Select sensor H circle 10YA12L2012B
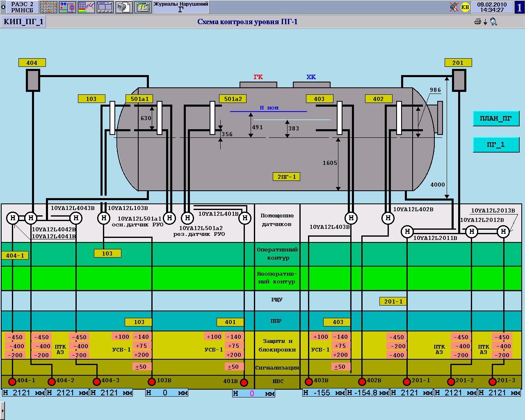 click(x=472, y=232)
